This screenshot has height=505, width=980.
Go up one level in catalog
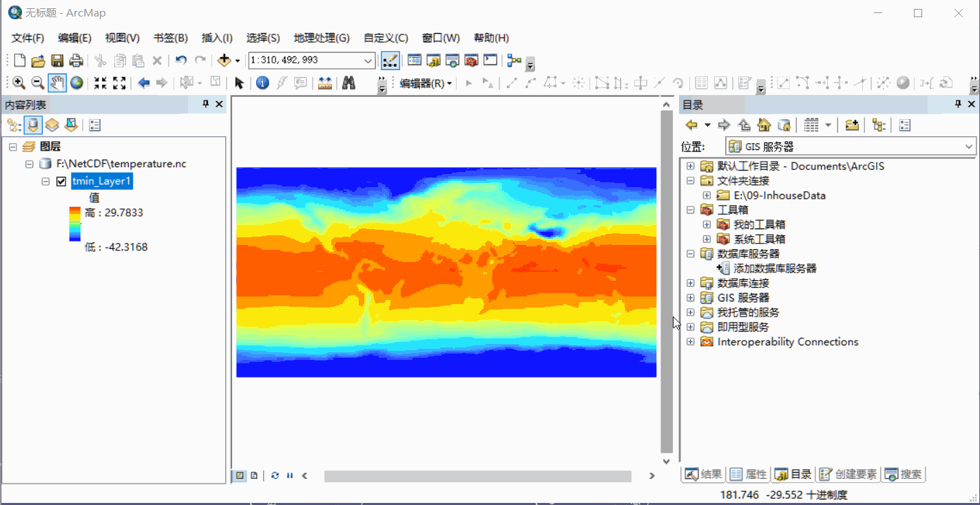pos(744,125)
